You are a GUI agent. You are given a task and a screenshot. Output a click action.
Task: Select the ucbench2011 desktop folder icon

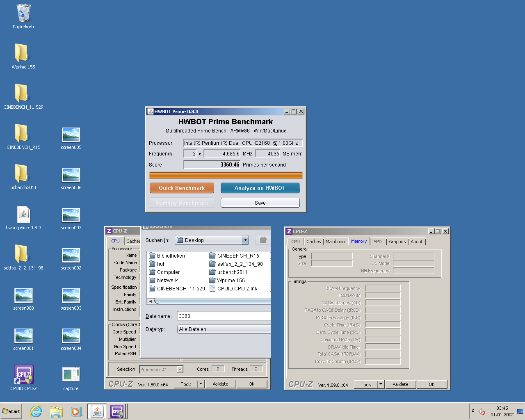coord(23,177)
